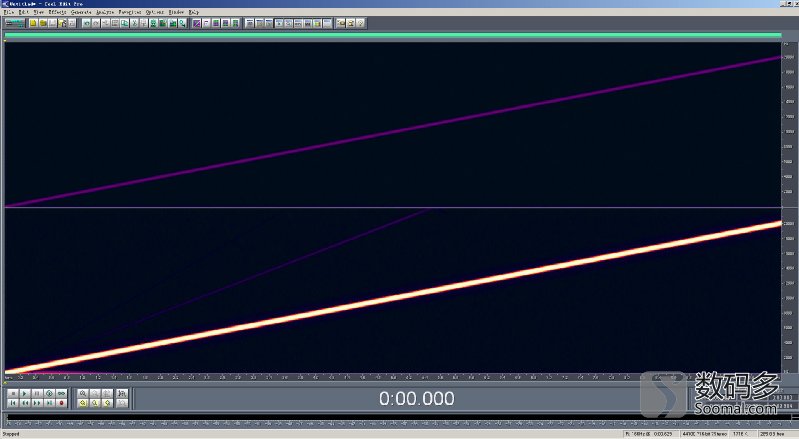The height and width of the screenshot is (439, 799).
Task: Click the Fast Forward transport button
Action: [x=37, y=403]
